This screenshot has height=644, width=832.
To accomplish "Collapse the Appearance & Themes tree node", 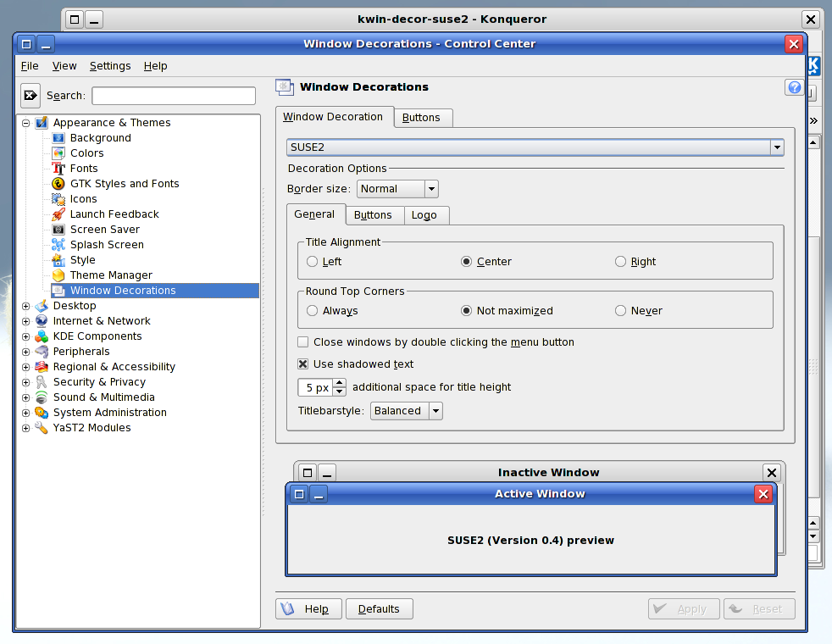I will pyautogui.click(x=25, y=123).
